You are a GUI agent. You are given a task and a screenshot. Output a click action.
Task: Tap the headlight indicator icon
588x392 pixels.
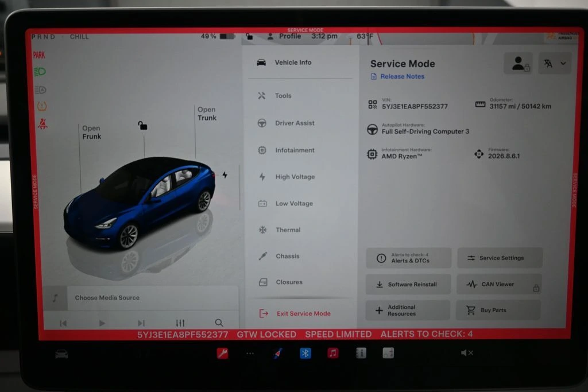(40, 72)
